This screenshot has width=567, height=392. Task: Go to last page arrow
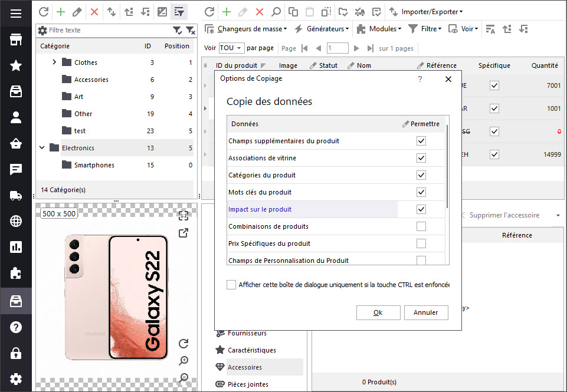coord(370,48)
